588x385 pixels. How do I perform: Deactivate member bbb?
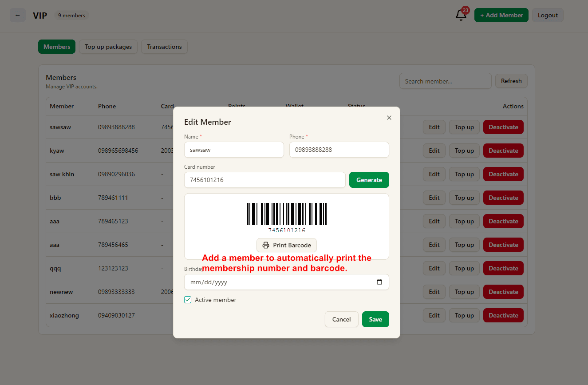tap(503, 198)
